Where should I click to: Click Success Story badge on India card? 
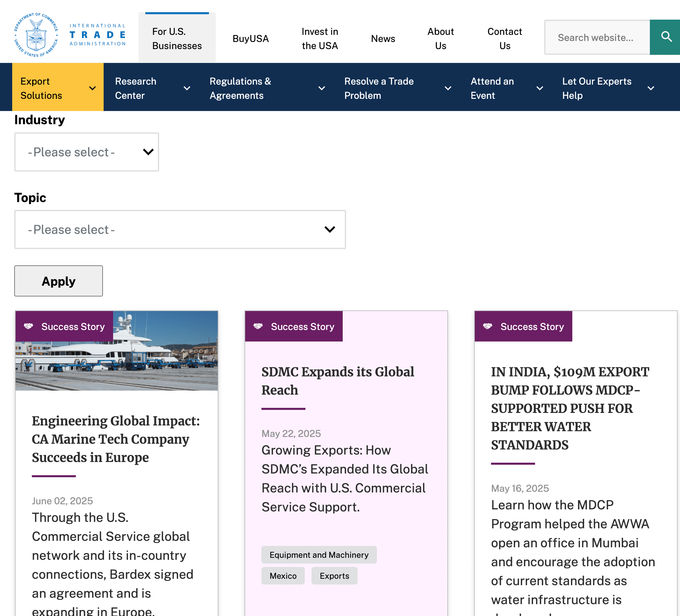tap(524, 326)
